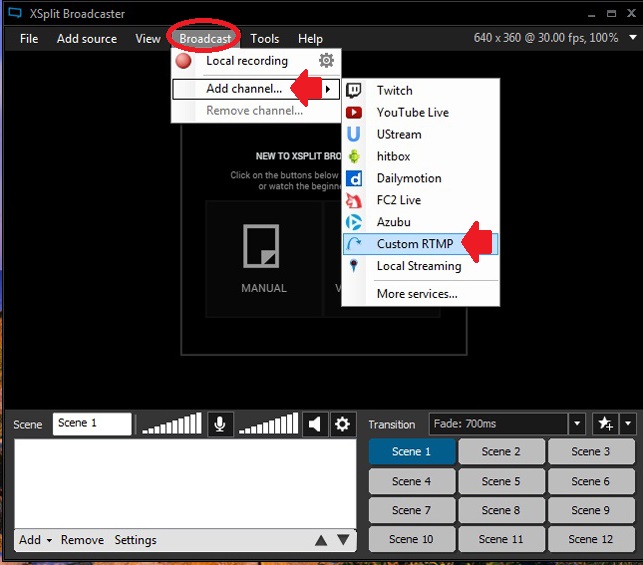Adjust the microphone volume level bars
The height and width of the screenshot is (565, 643).
(171, 425)
